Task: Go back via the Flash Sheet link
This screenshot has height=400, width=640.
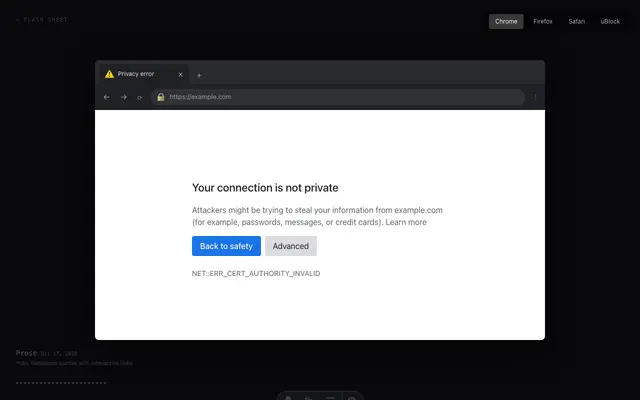Action: [41, 20]
